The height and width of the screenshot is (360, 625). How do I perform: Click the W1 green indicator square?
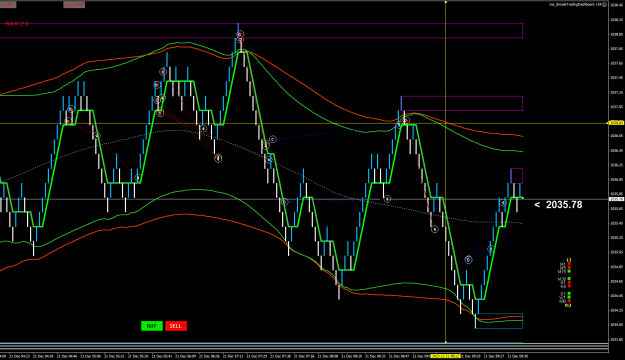(x=569, y=297)
